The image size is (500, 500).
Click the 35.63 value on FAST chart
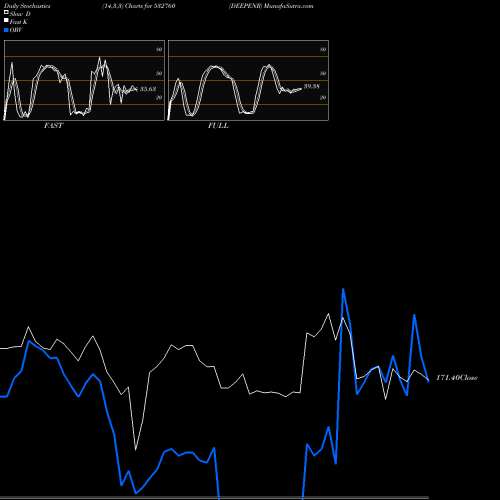tap(148, 89)
